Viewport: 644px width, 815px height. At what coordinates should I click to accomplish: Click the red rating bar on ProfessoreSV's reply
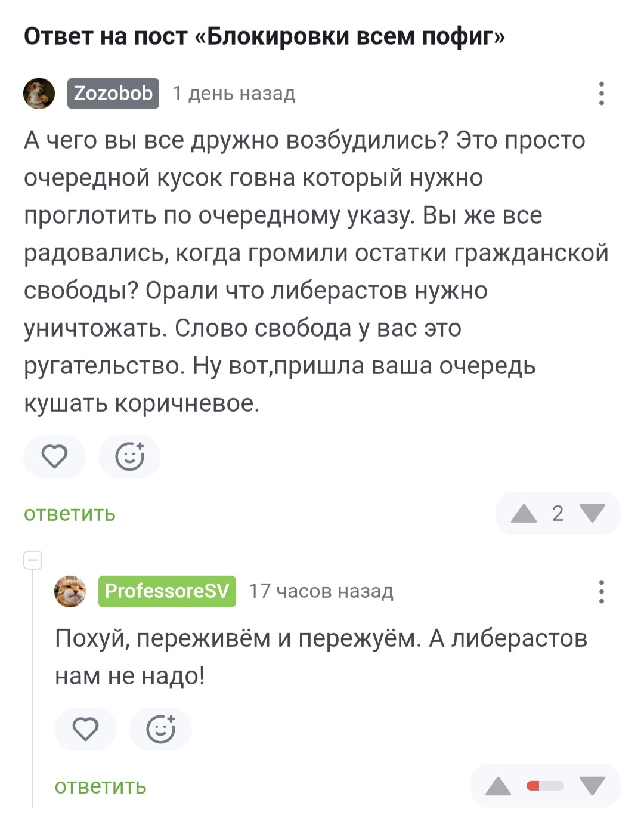click(x=545, y=786)
